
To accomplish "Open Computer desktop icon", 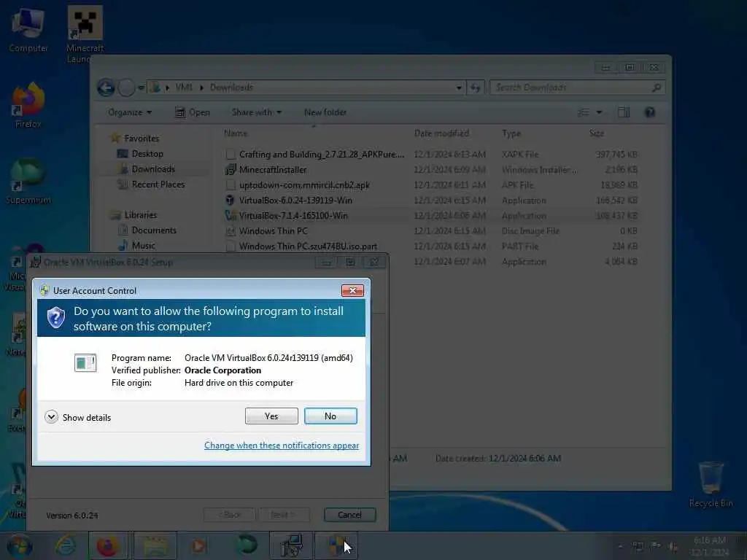I will coord(28,29).
